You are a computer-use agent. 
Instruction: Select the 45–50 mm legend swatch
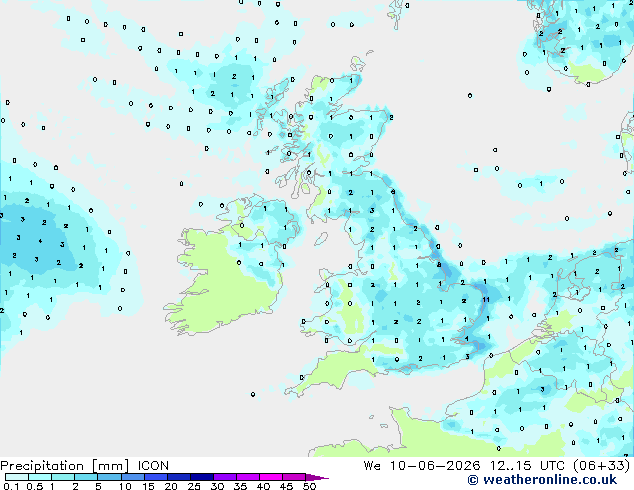point(294,477)
